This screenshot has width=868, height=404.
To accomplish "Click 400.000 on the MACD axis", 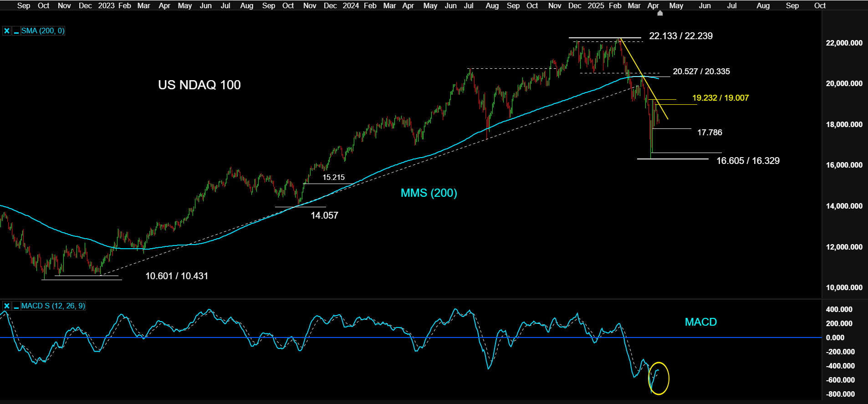I will (839, 309).
